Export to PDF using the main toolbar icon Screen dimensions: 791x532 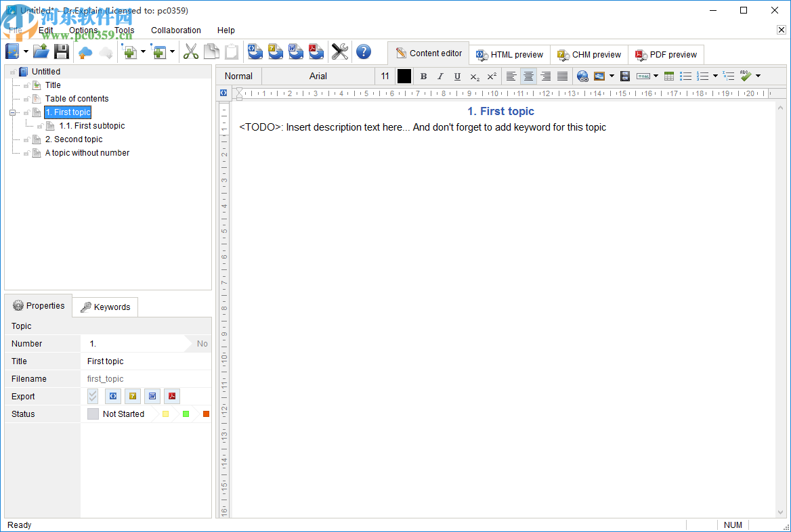point(316,52)
